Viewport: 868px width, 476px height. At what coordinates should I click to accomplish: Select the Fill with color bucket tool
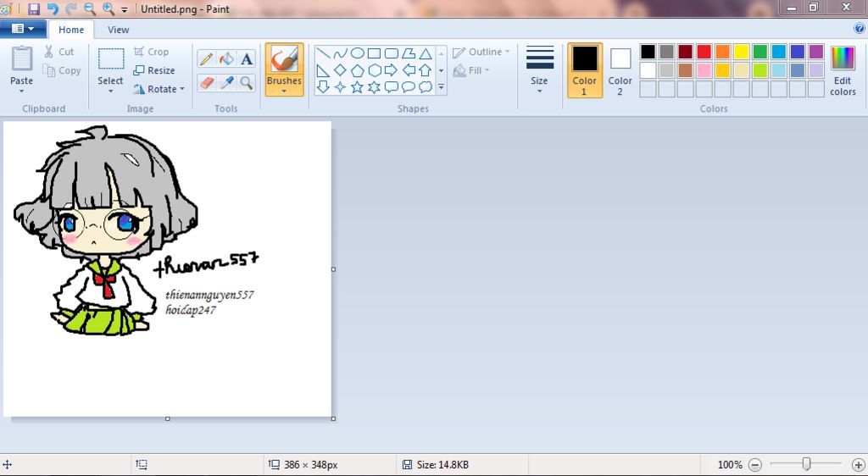[226, 58]
